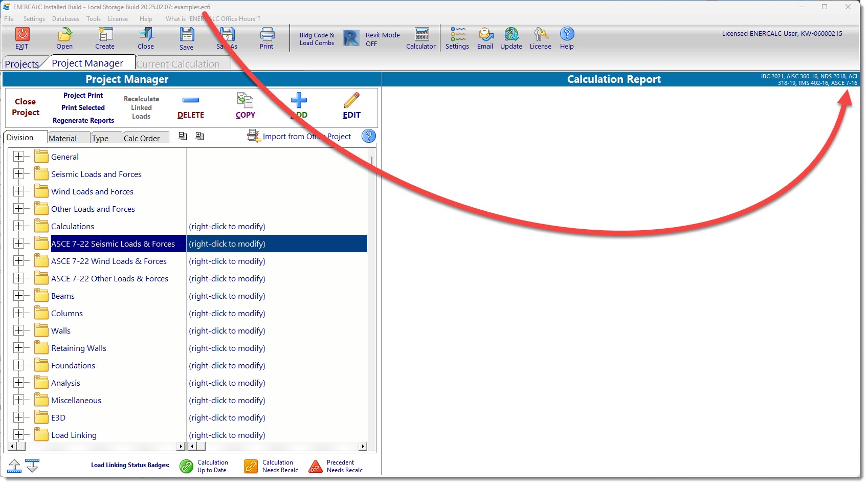Image resolution: width=868 pixels, height=485 pixels.
Task: Click the Analysis folder icon
Action: [41, 383]
